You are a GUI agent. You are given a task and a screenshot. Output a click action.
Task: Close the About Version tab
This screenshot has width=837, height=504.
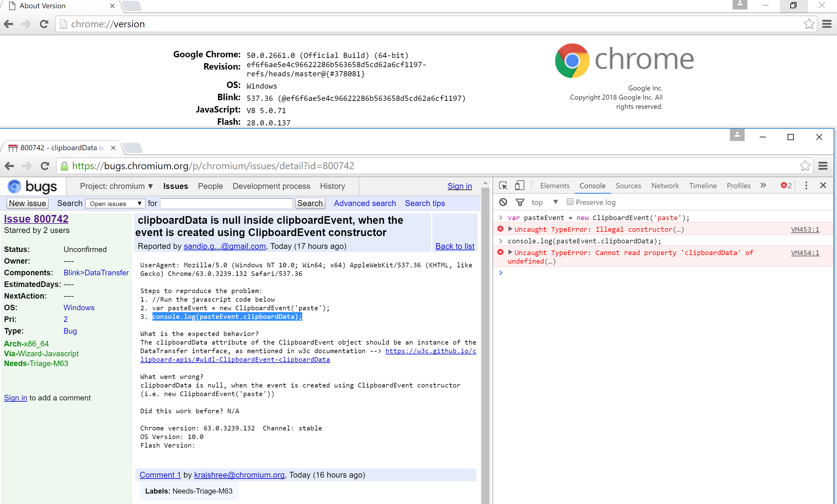click(x=112, y=6)
